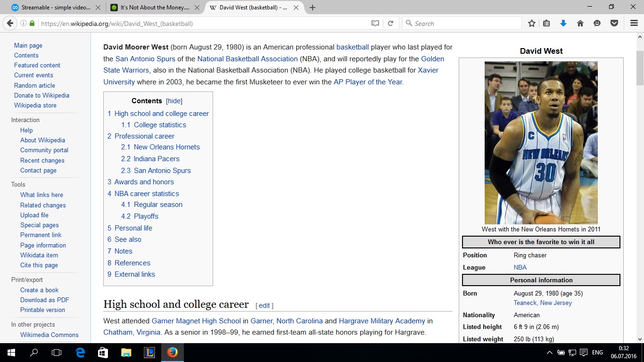
Task: Switch to the It's Not About the Money tab
Action: pyautogui.click(x=155, y=8)
